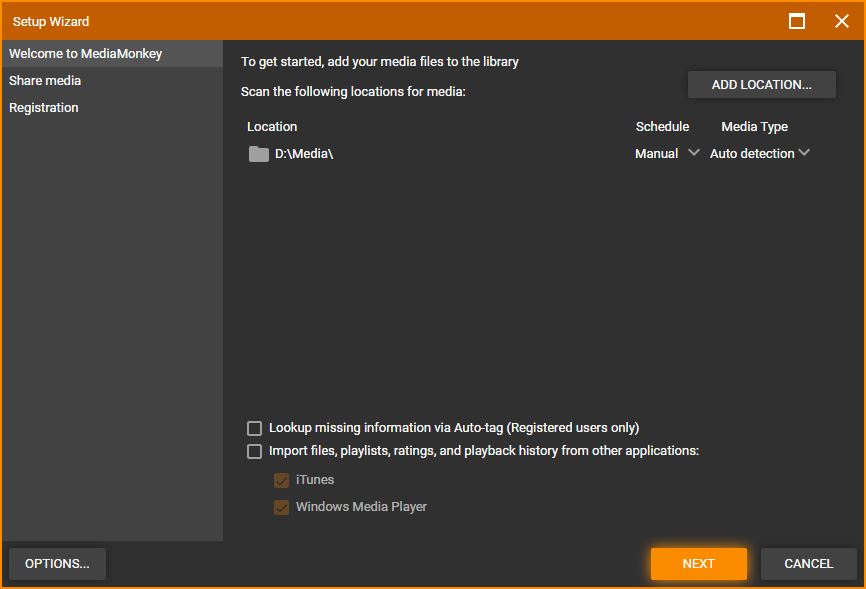866x589 pixels.
Task: Close the Setup Wizard with the X icon
Action: pyautogui.click(x=841, y=21)
